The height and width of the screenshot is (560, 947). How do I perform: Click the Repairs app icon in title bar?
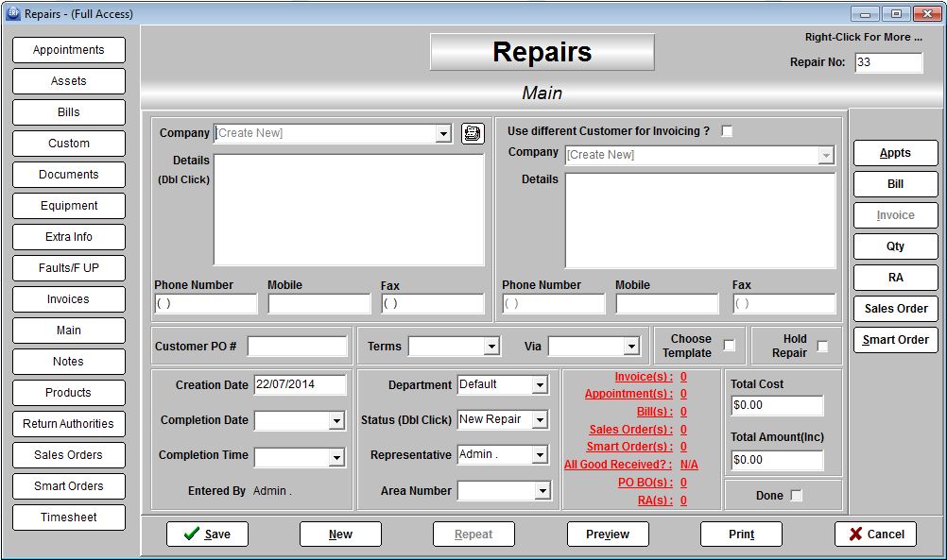[x=12, y=13]
